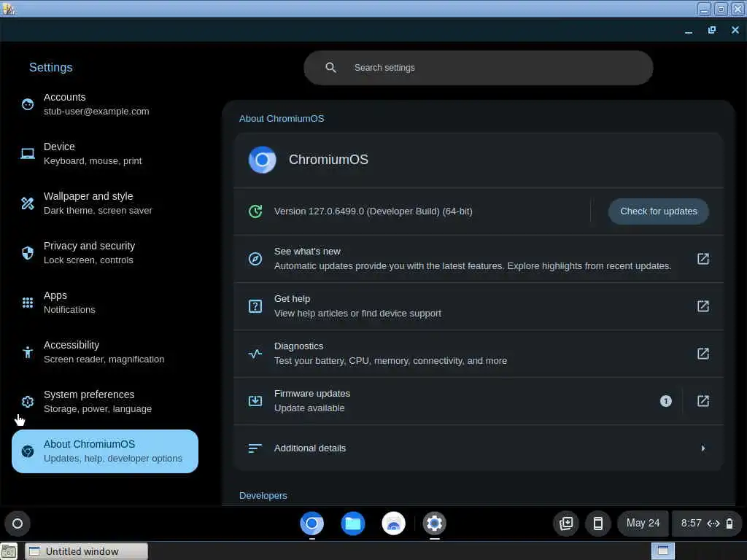Click the lines icon beside Additional details
The image size is (747, 560).
tap(255, 448)
